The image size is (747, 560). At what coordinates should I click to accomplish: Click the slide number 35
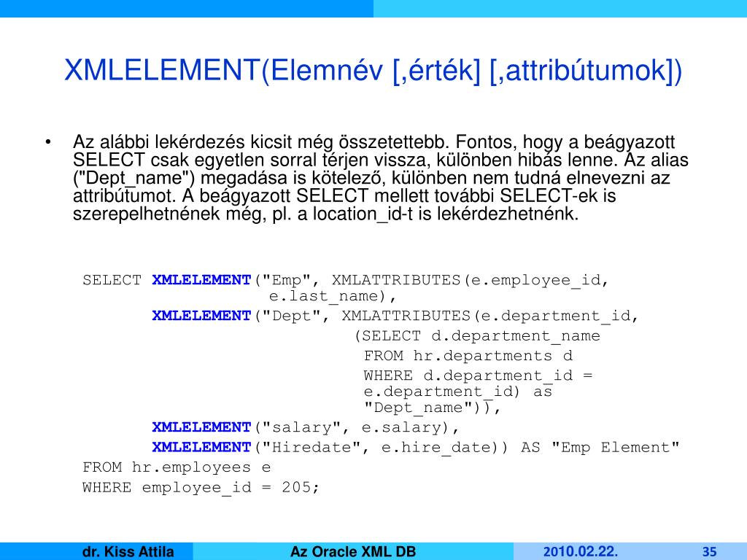709,551
